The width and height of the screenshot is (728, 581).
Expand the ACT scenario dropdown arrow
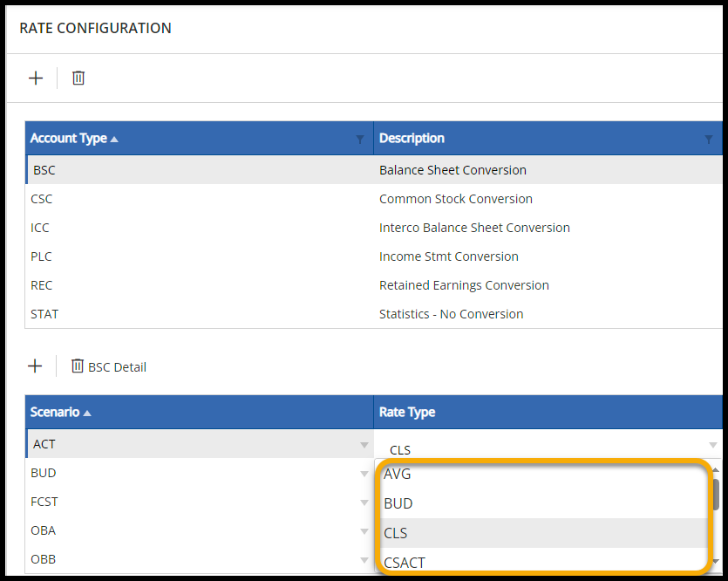click(364, 445)
